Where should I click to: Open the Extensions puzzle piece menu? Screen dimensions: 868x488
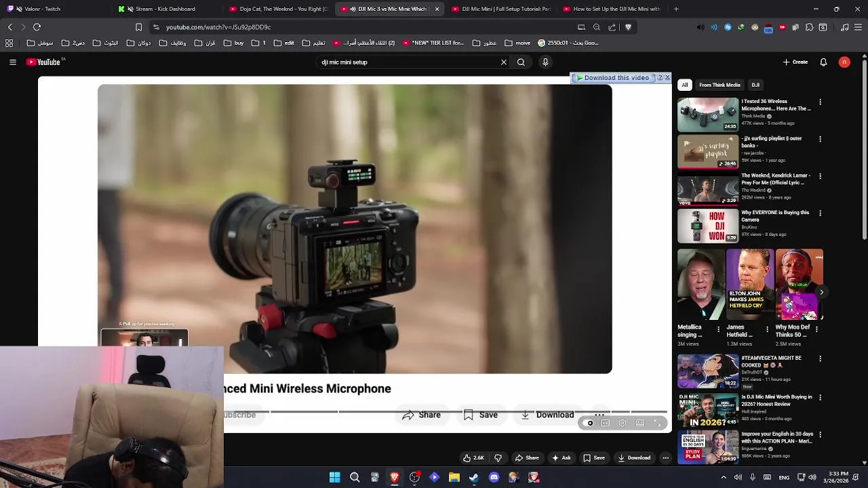pyautogui.click(x=809, y=27)
